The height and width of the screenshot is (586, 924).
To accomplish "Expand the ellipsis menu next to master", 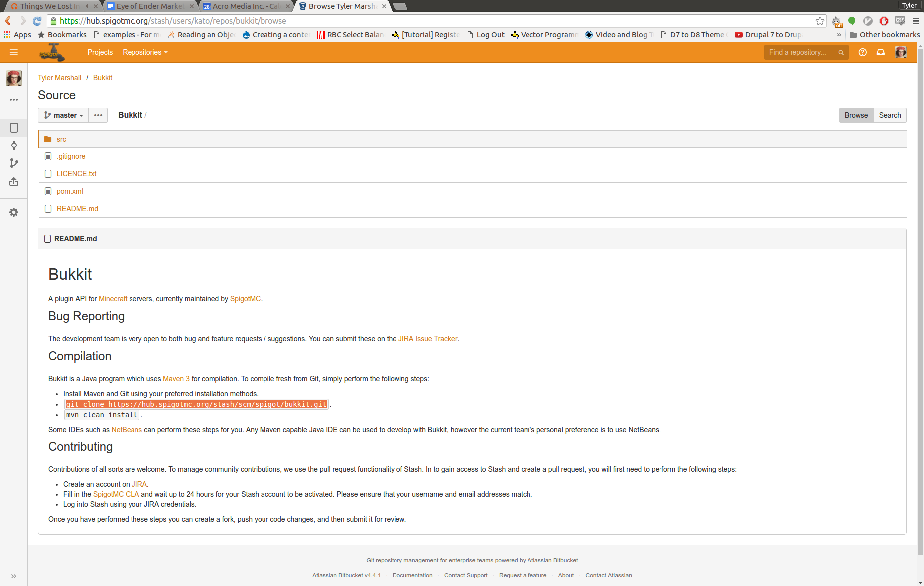I will pos(98,115).
